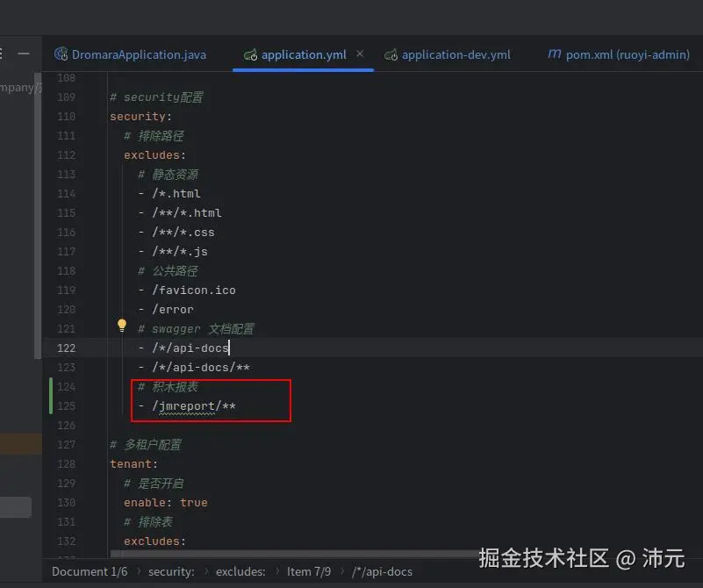The image size is (703, 588).
Task: Click the left panel vertical scrollbar
Action: click(x=38, y=215)
